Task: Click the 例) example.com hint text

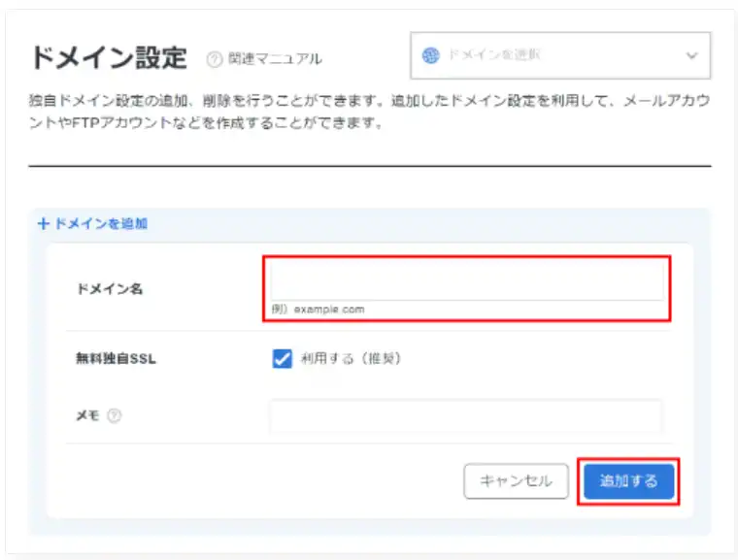Action: (319, 310)
